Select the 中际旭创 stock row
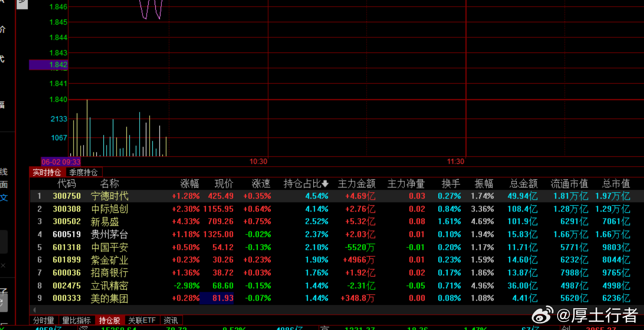The height and width of the screenshot is (330, 644). (x=336, y=209)
